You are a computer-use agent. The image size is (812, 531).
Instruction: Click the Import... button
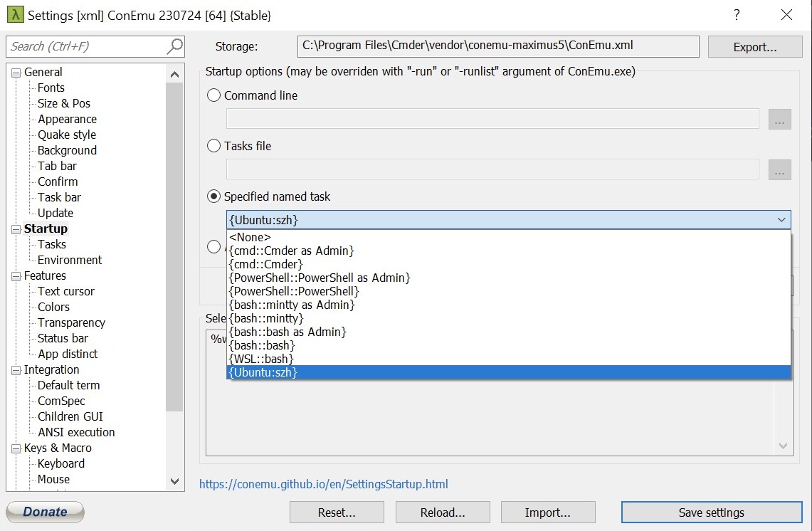pos(548,512)
